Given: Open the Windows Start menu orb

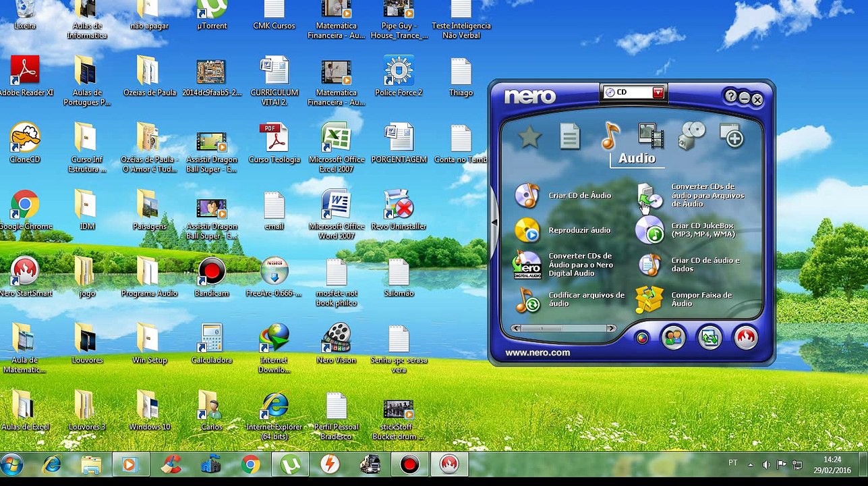Looking at the screenshot, I should coord(12,464).
